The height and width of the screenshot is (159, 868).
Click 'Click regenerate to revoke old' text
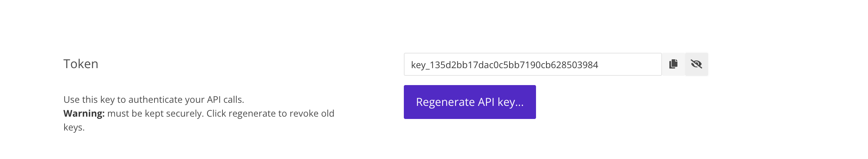271,114
